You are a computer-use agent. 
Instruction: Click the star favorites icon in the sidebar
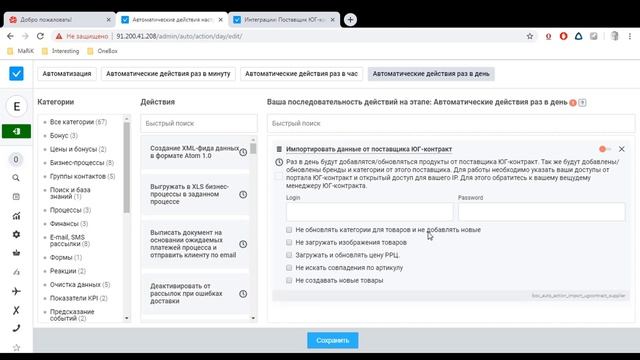click(x=16, y=347)
